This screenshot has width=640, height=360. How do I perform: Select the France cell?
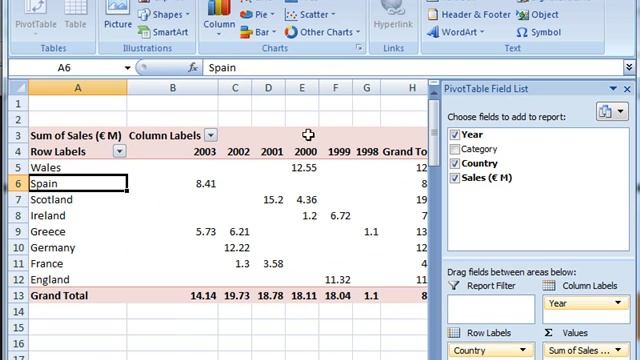coord(78,264)
